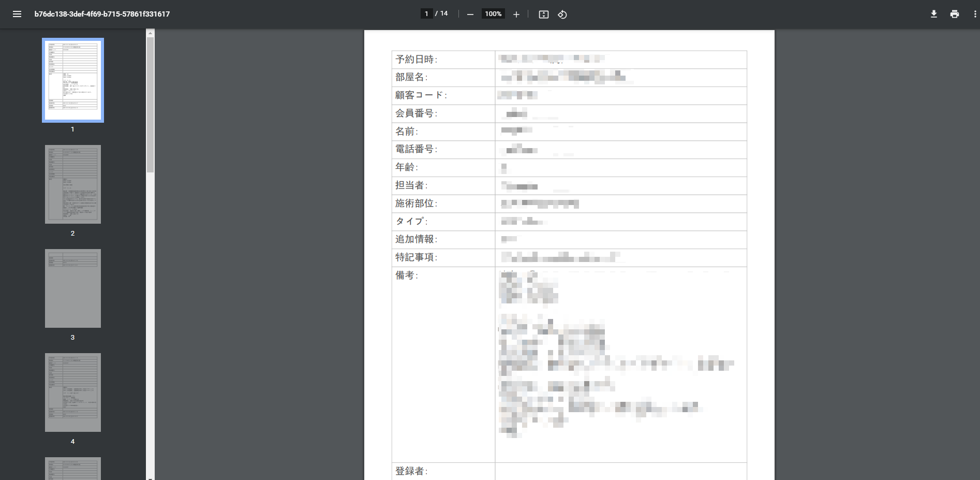The width and height of the screenshot is (980, 480).
Task: Edit the current page number field
Action: click(426, 13)
